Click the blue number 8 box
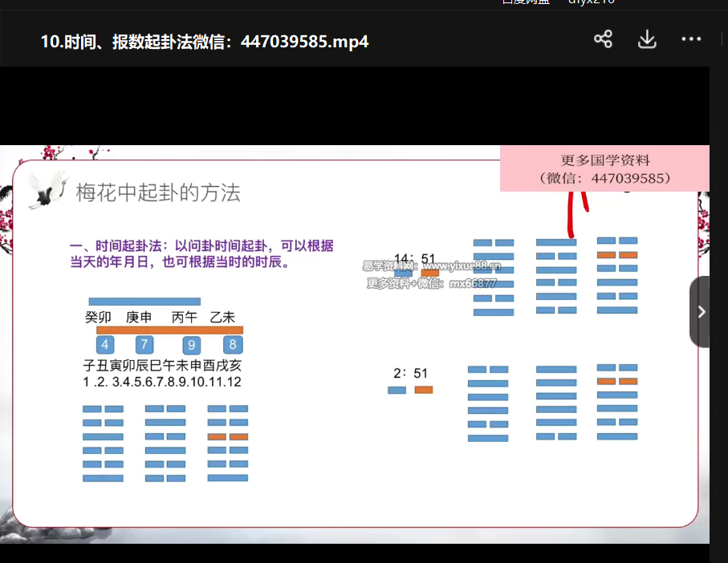This screenshot has height=563, width=728. pyautogui.click(x=232, y=345)
